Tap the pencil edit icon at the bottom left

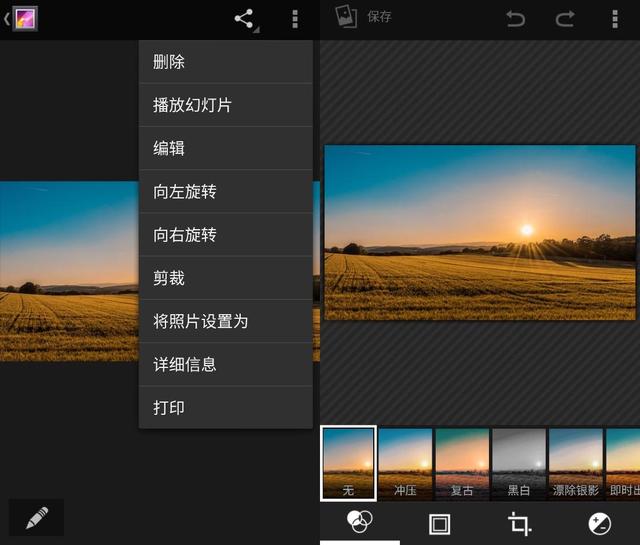(x=37, y=517)
